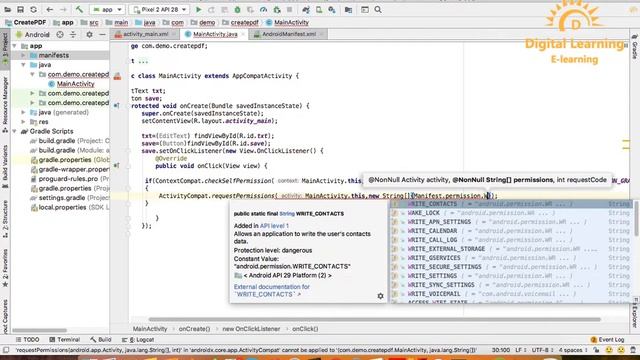Open documentation popup settings gear
640x360 pixels.
coord(380,296)
